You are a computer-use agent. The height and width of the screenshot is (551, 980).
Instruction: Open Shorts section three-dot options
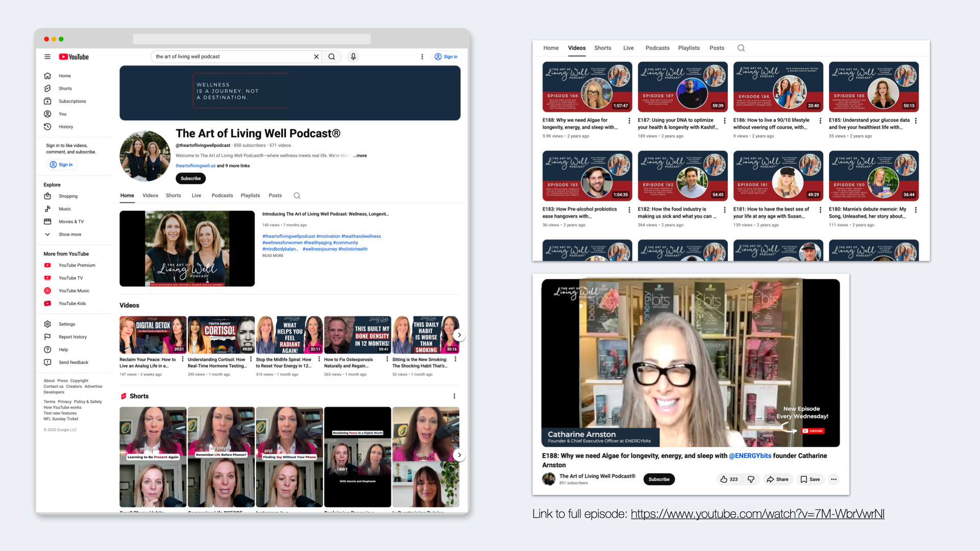coord(454,396)
